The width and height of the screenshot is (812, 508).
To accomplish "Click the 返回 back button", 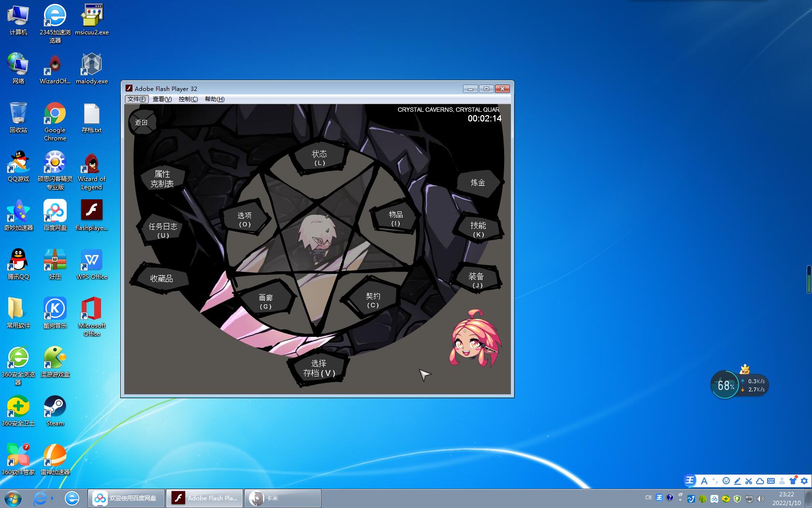I will tap(141, 123).
